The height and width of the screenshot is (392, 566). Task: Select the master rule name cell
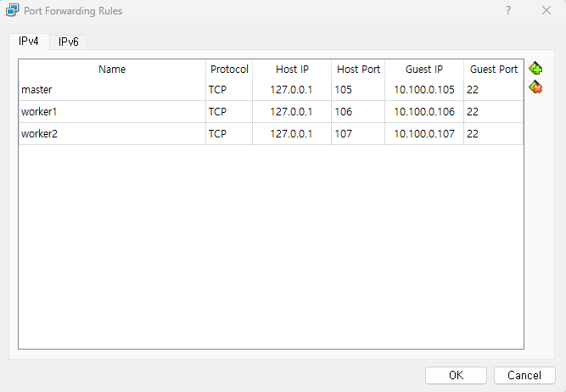112,90
